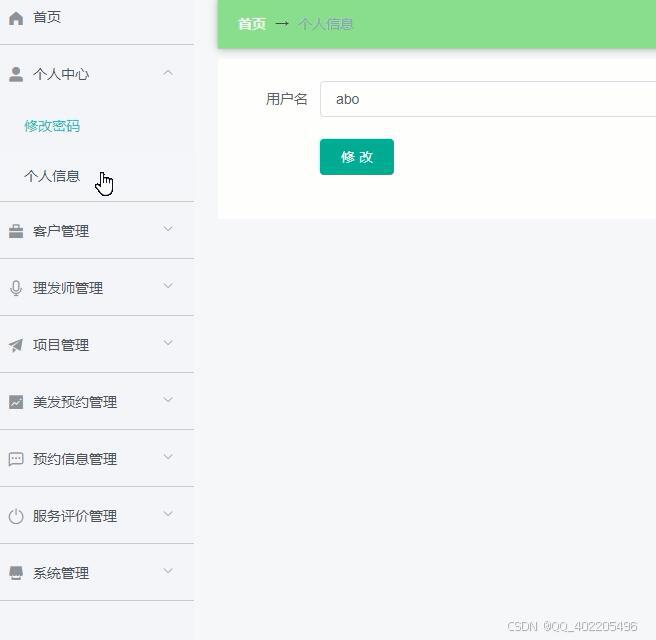Click the paper plane icon for 项目管理
The width and height of the screenshot is (656, 640).
tap(16, 345)
